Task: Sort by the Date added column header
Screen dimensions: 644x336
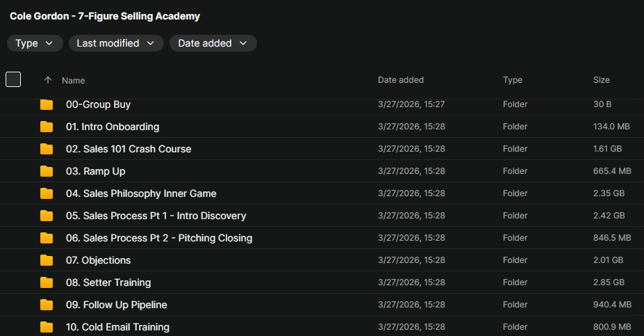Action: click(401, 80)
